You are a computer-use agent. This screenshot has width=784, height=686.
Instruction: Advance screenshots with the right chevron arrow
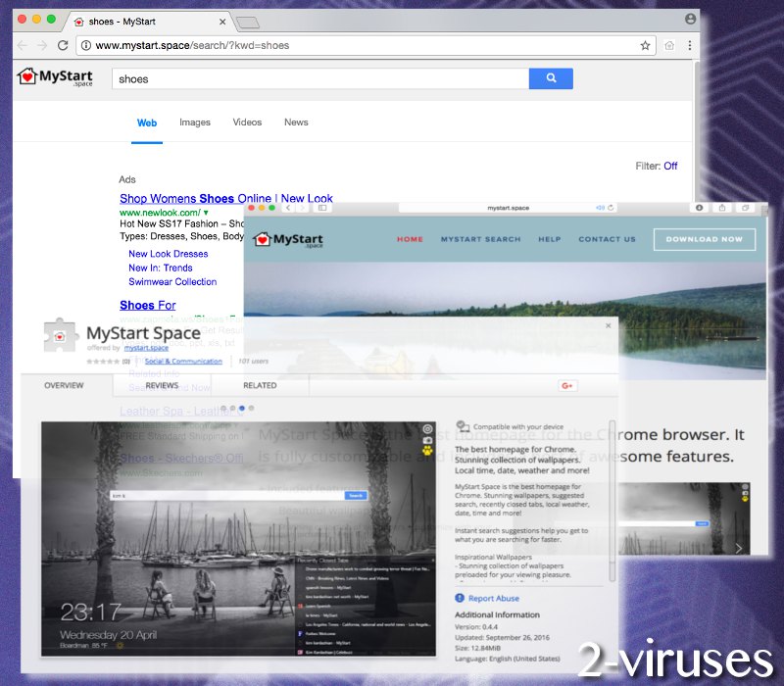[738, 549]
